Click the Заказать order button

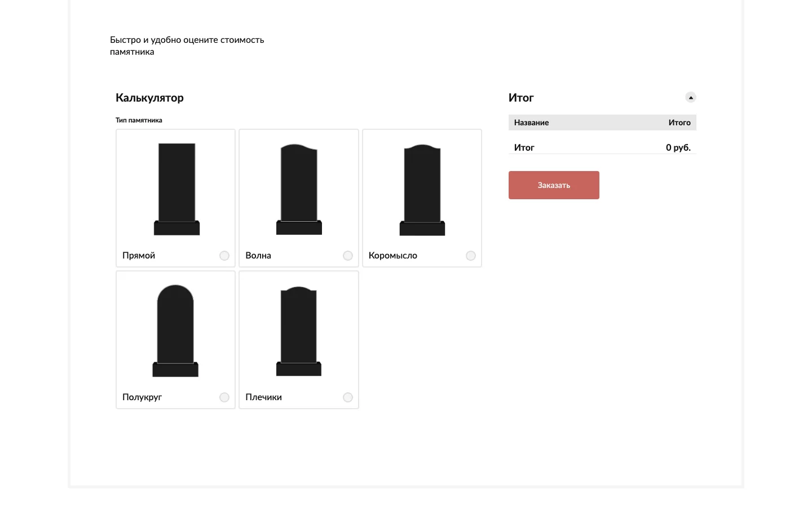click(x=554, y=185)
